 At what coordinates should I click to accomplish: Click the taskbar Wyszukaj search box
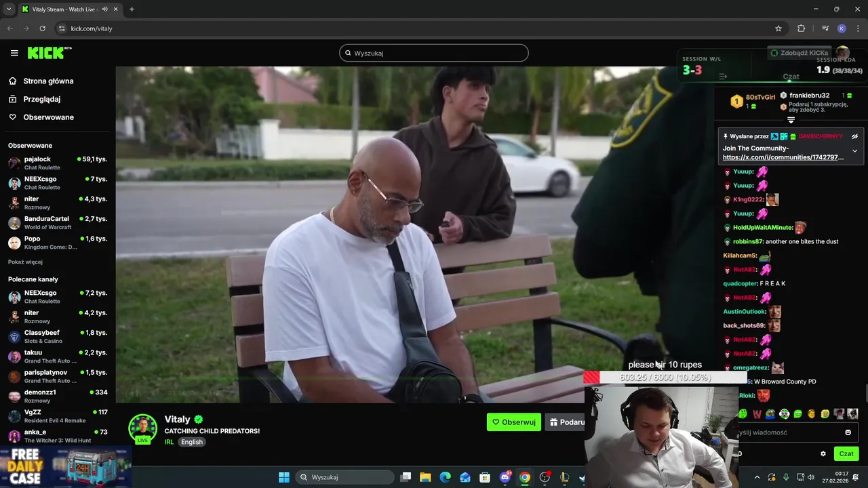344,477
